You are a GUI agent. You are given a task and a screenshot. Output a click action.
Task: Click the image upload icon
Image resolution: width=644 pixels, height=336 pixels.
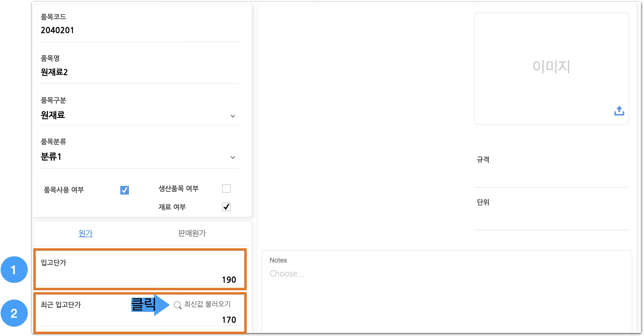(619, 111)
